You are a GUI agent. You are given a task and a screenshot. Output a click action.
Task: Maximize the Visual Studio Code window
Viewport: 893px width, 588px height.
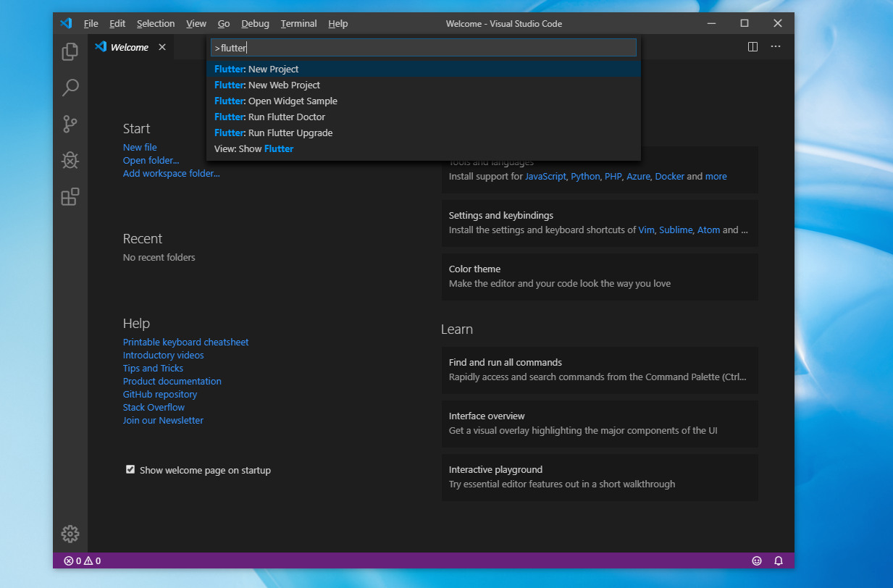pos(745,23)
